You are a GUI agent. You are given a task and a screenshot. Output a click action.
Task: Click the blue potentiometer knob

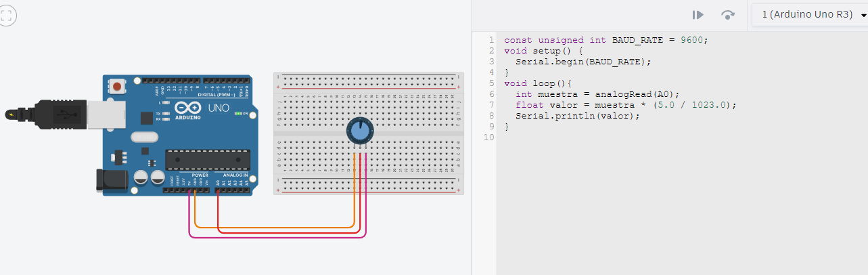(360, 130)
